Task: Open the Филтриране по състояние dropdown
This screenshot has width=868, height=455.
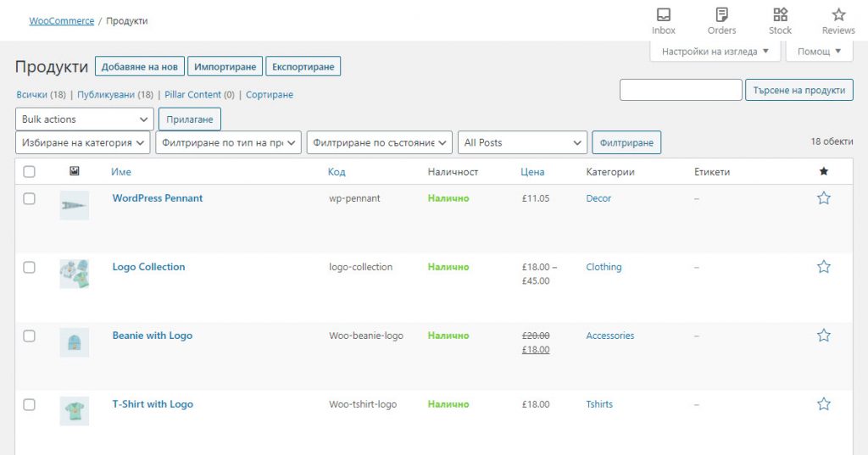Action: tap(379, 142)
